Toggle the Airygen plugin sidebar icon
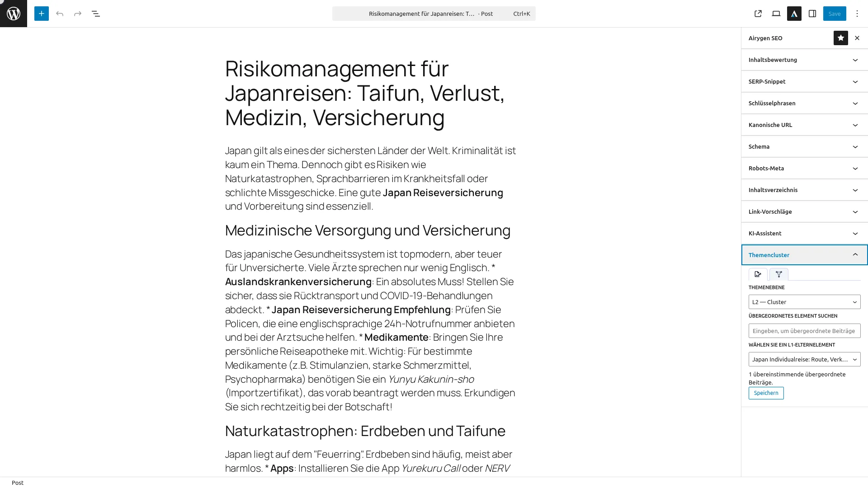Viewport: 868px width, 488px height. tap(794, 14)
